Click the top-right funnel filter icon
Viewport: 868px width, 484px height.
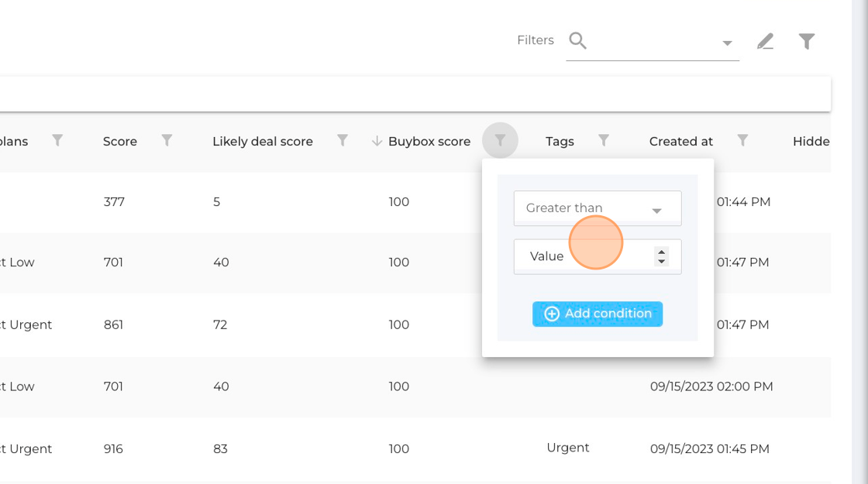(807, 41)
